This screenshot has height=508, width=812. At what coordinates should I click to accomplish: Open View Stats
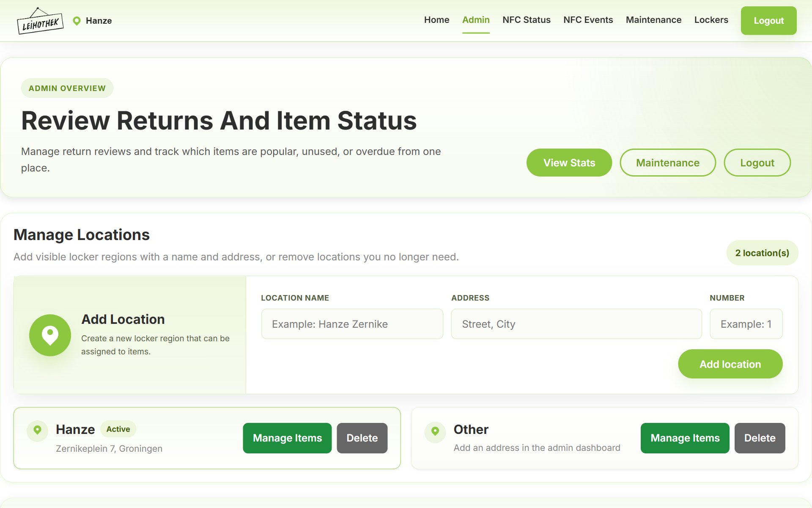coord(569,163)
